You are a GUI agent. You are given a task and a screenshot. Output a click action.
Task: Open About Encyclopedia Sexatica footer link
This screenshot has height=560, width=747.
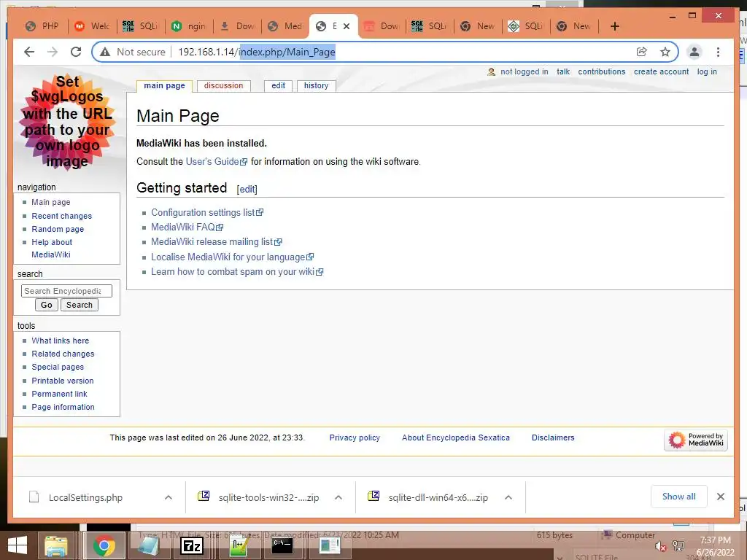(456, 437)
